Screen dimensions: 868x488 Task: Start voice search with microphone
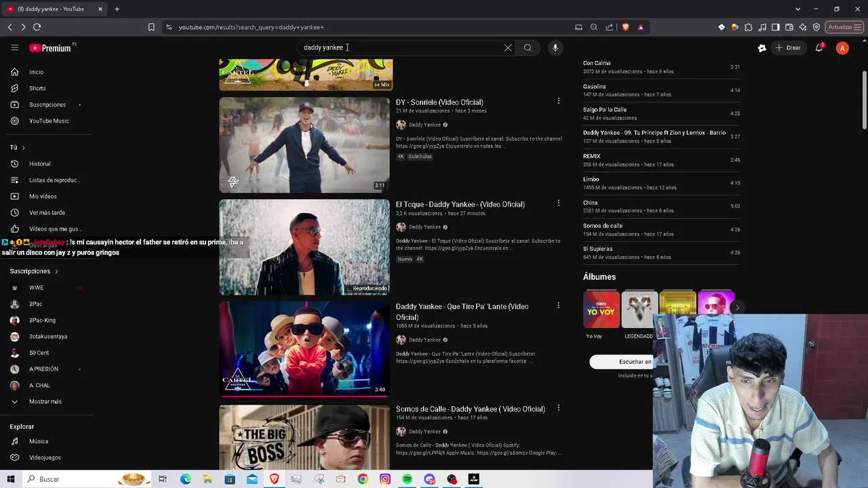point(555,47)
